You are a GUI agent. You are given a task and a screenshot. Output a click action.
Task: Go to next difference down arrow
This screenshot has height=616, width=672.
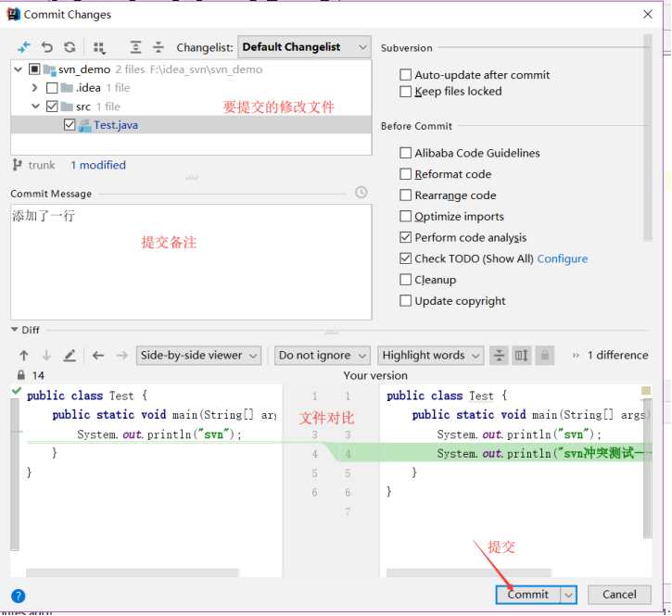point(46,355)
